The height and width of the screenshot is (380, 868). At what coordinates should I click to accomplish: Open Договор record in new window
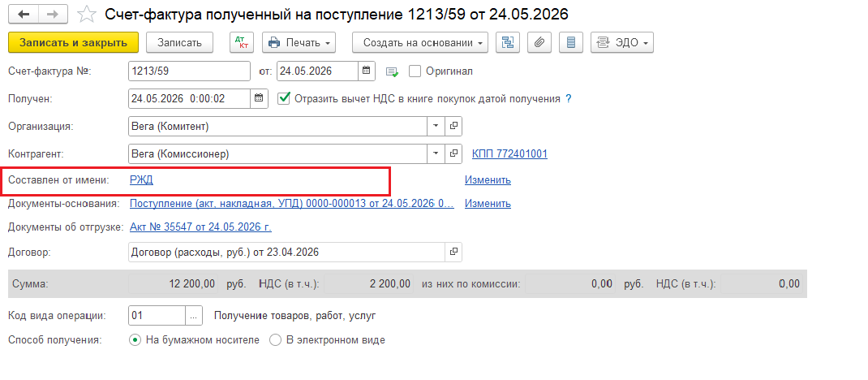click(x=453, y=253)
